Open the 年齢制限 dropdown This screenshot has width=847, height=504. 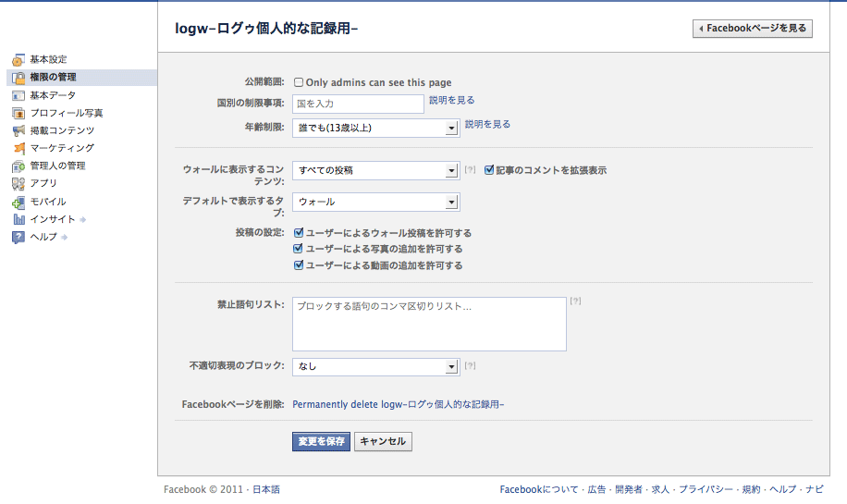coord(375,128)
